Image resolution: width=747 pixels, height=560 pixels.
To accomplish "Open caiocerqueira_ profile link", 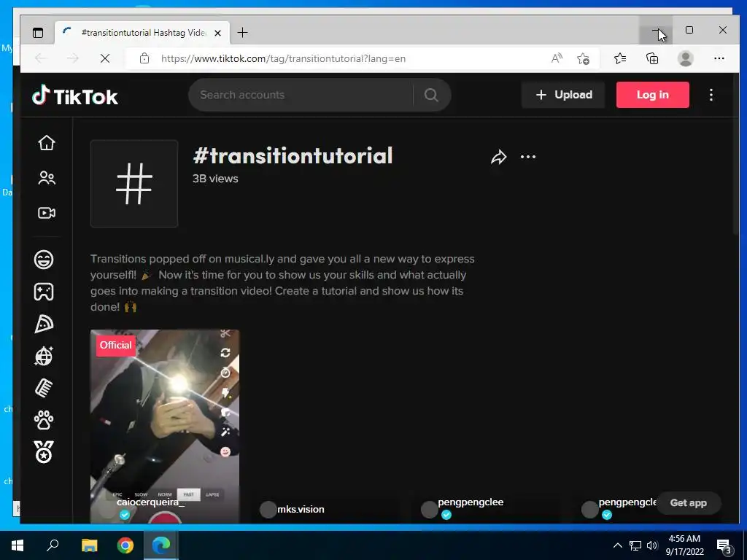I will 150,502.
